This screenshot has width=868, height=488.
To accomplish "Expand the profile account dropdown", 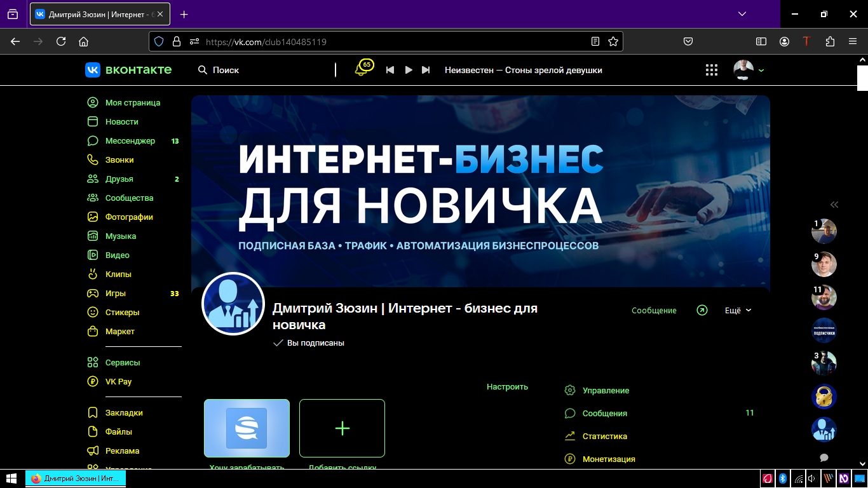I will tap(761, 71).
